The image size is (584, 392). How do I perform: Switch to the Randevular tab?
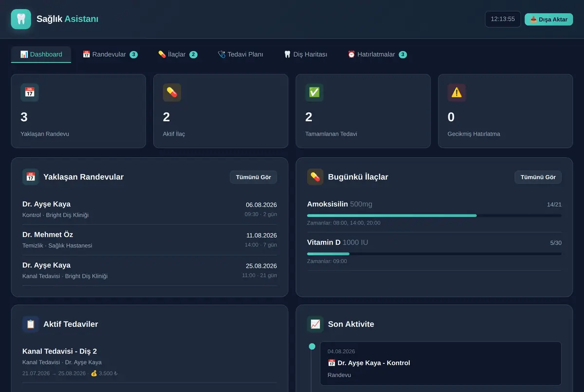[110, 54]
